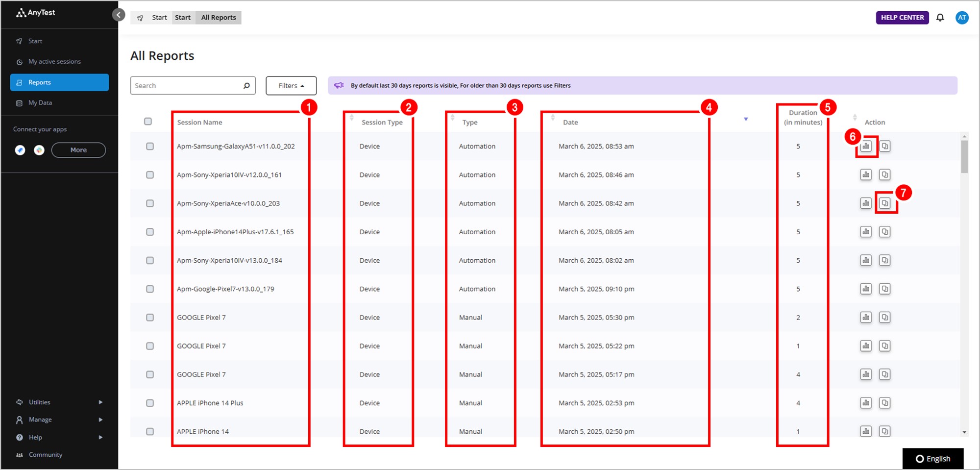The height and width of the screenshot is (470, 980).
Task: Click Start next to the rocket breadcrumb icon
Action: pyautogui.click(x=159, y=18)
